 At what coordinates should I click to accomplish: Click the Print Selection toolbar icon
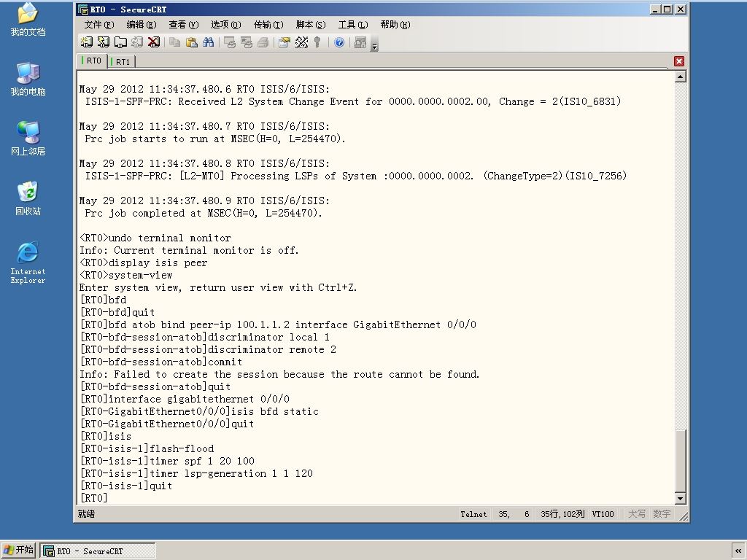(247, 42)
